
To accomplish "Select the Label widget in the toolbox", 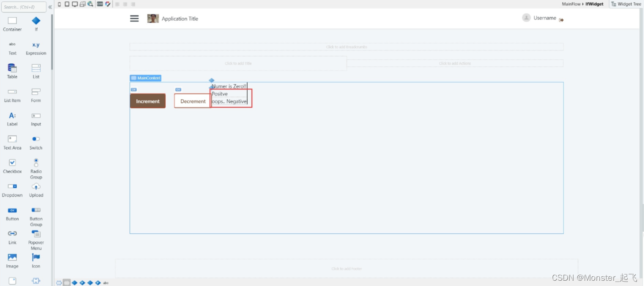I will (x=12, y=119).
